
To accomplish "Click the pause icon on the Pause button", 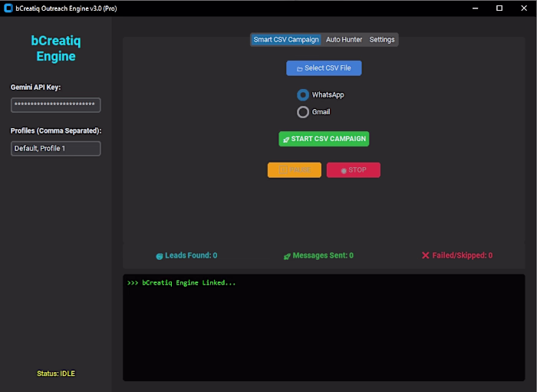I will pyautogui.click(x=283, y=170).
